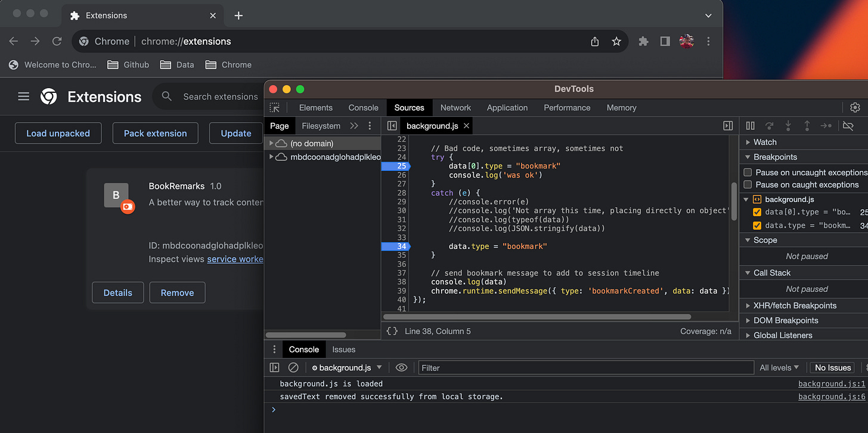This screenshot has width=868, height=433.
Task: Click the console Filter input field
Action: click(x=585, y=368)
